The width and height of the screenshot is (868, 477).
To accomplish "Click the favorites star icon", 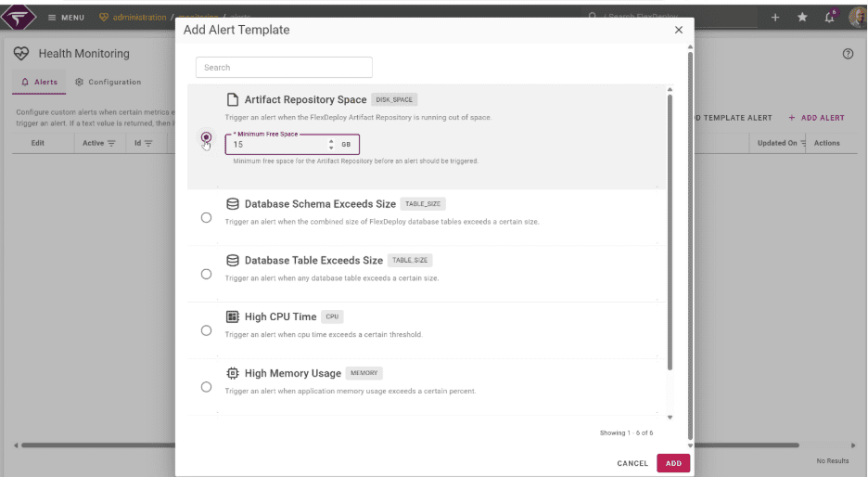I will (802, 18).
